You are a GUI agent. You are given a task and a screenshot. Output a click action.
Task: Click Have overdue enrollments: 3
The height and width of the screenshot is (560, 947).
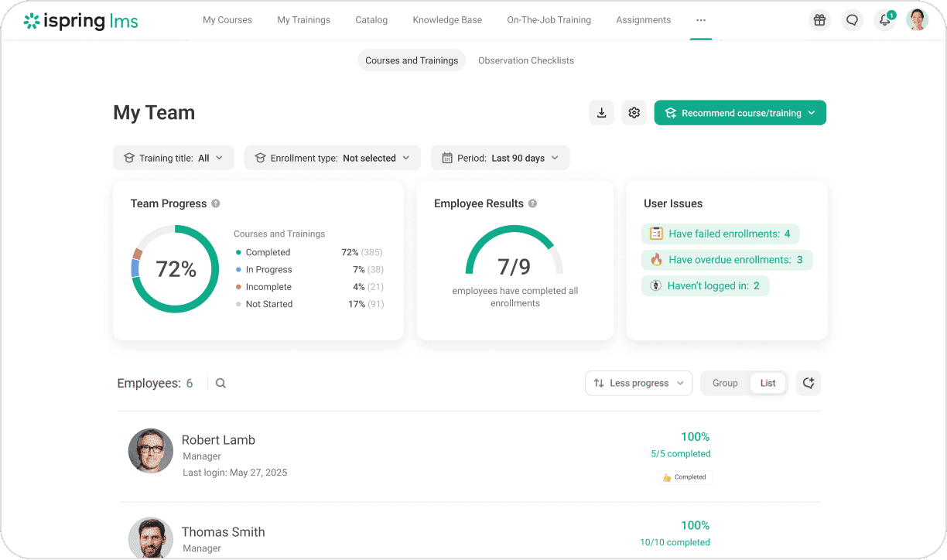click(x=726, y=260)
